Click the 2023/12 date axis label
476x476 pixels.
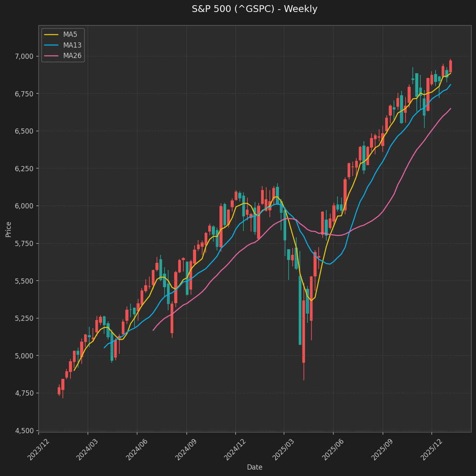point(38,449)
